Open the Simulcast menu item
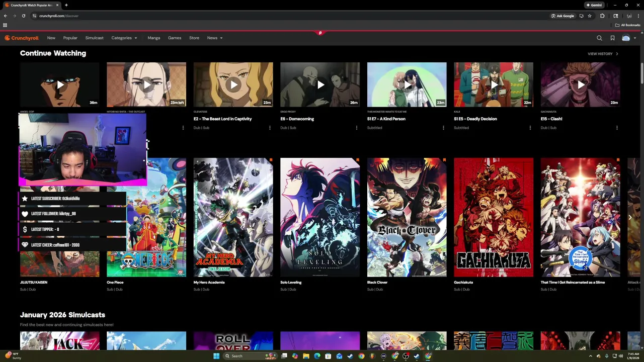Viewport: 644px width, 362px height. pyautogui.click(x=95, y=38)
